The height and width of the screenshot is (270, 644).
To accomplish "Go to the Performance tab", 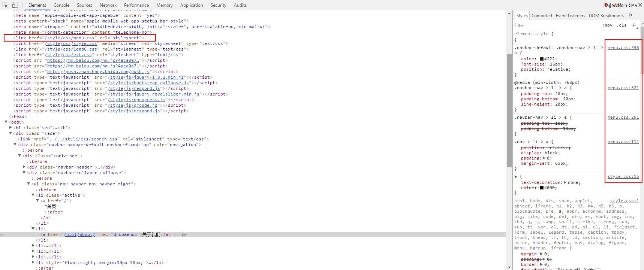I will 136,5.
